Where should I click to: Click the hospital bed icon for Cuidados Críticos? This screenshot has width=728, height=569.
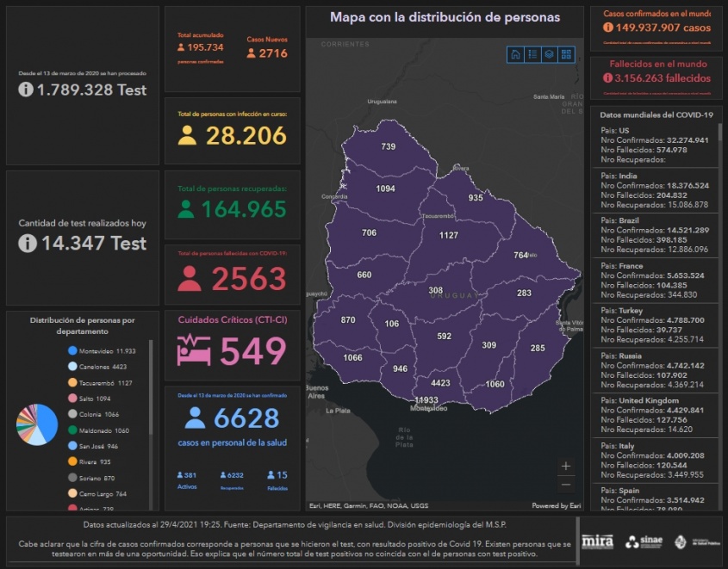[x=193, y=350]
